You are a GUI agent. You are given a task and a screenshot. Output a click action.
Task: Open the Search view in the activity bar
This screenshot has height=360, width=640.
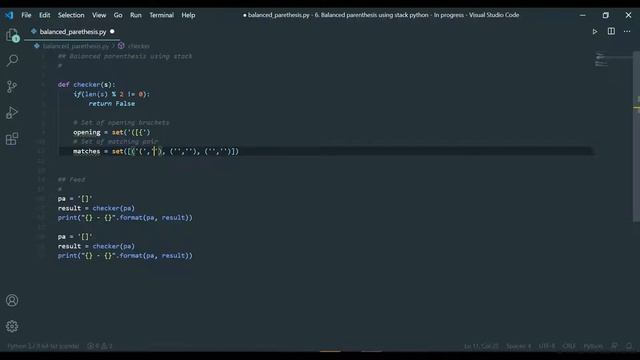click(x=12, y=60)
